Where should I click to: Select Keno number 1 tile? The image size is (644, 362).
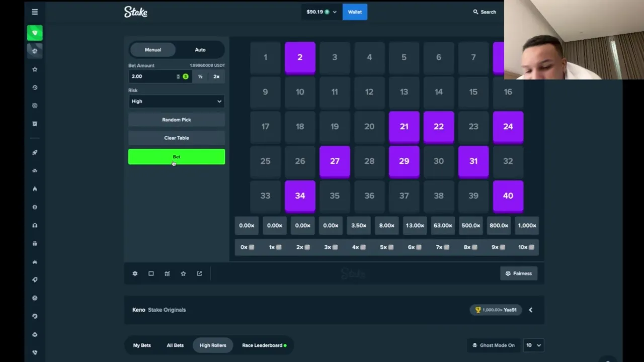265,57
